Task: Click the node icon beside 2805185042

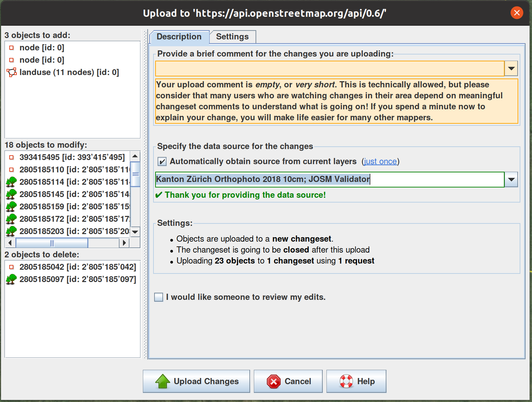Action: click(11, 267)
